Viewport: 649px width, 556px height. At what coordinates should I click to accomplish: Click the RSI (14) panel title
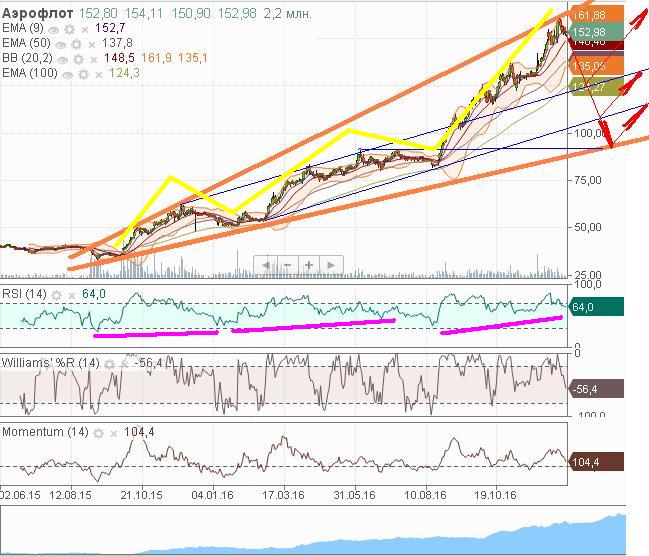(x=24, y=294)
